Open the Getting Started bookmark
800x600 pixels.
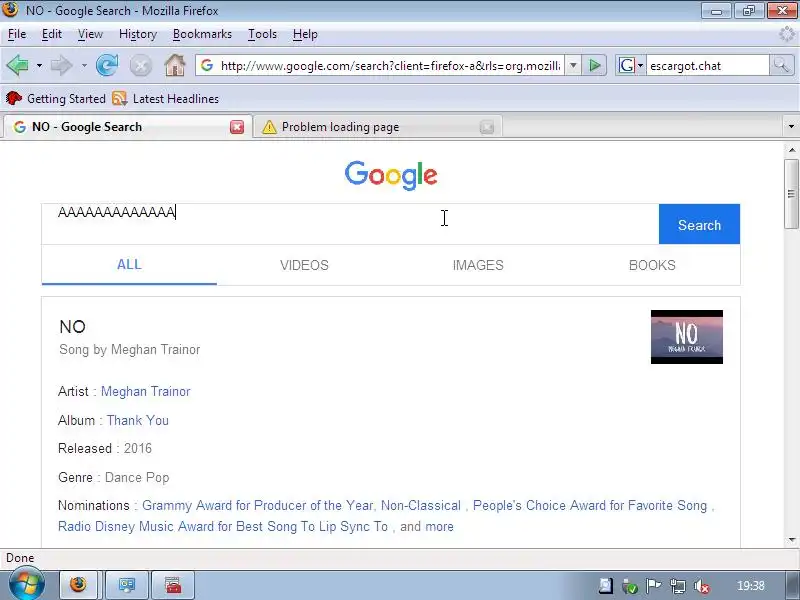[56, 98]
